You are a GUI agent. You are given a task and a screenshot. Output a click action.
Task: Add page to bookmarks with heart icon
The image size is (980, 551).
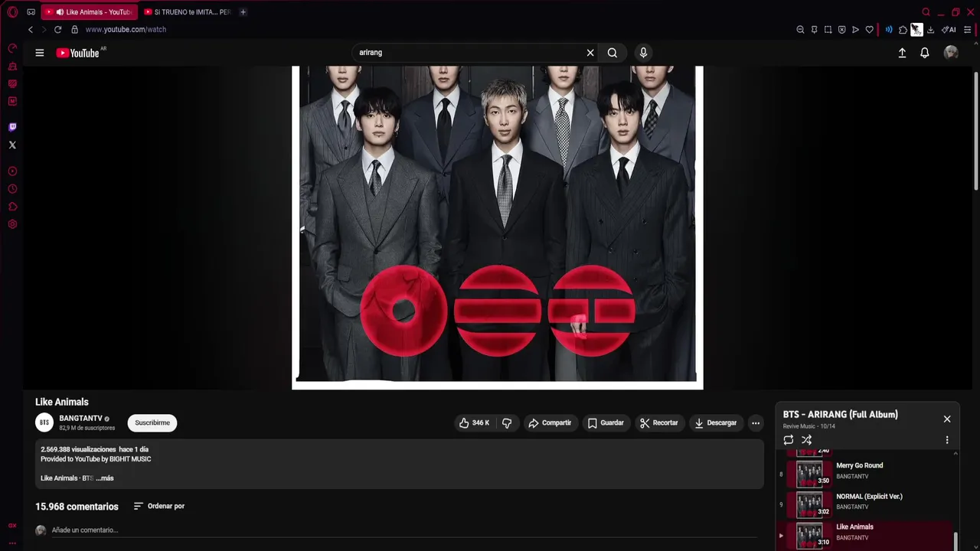point(869,30)
